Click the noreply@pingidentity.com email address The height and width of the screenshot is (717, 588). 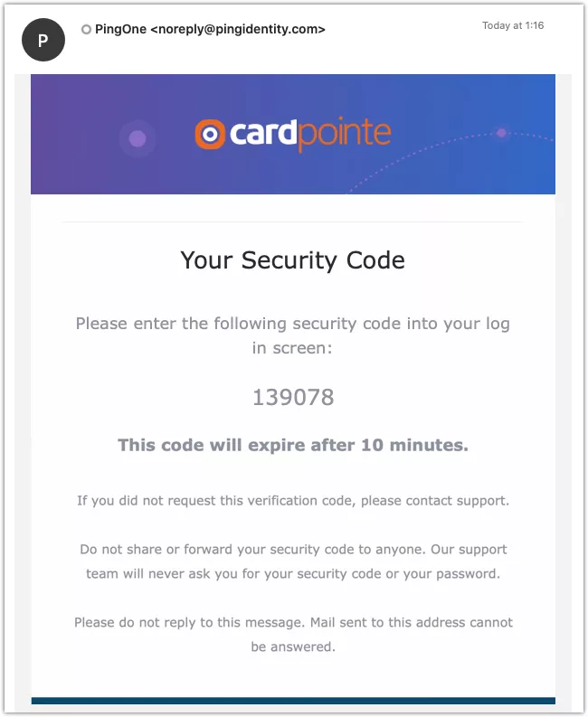238,30
